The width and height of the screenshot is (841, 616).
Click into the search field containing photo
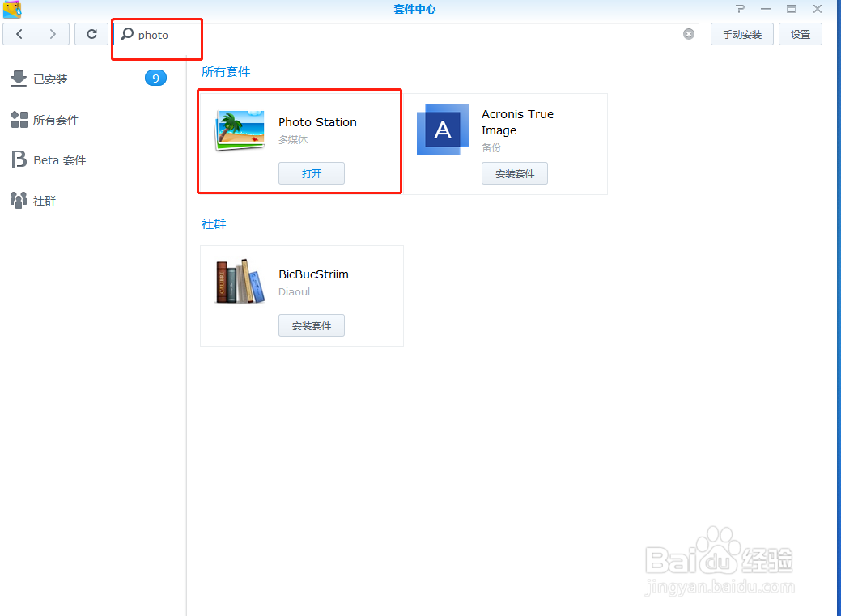[406, 34]
